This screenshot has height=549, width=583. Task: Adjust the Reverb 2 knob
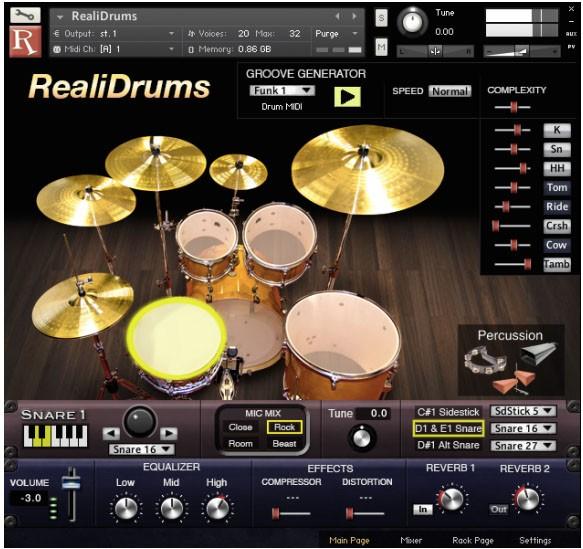click(527, 499)
